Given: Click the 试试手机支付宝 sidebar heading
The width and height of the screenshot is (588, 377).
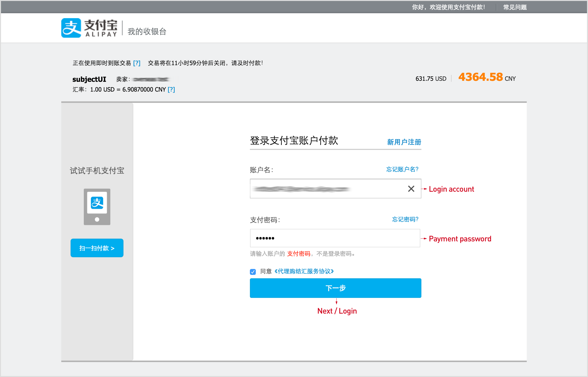Looking at the screenshot, I should click(97, 171).
